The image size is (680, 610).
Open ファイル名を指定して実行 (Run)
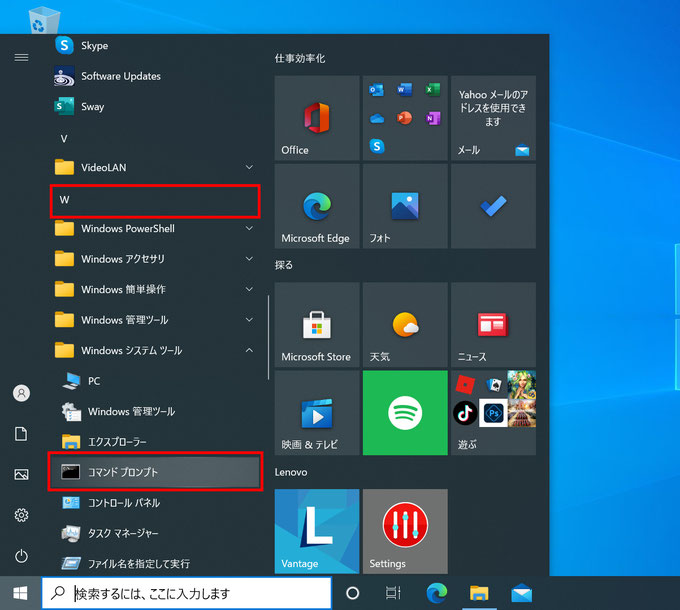pyautogui.click(x=155, y=564)
